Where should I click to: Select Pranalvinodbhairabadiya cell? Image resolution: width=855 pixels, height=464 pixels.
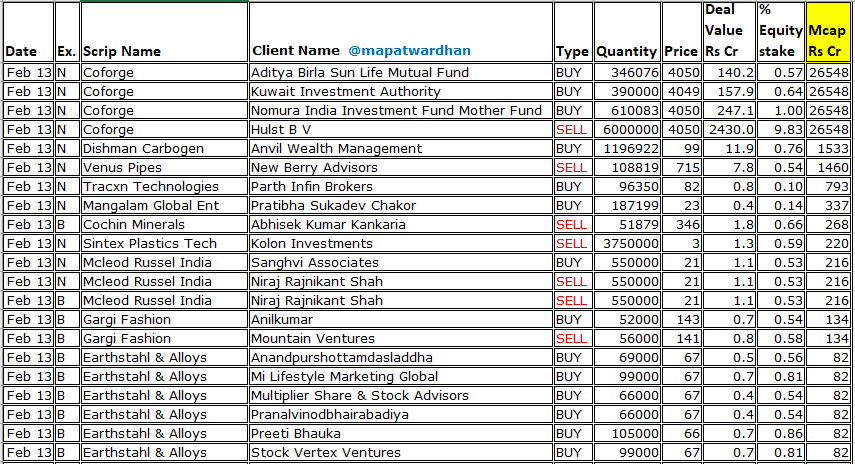pos(401,415)
